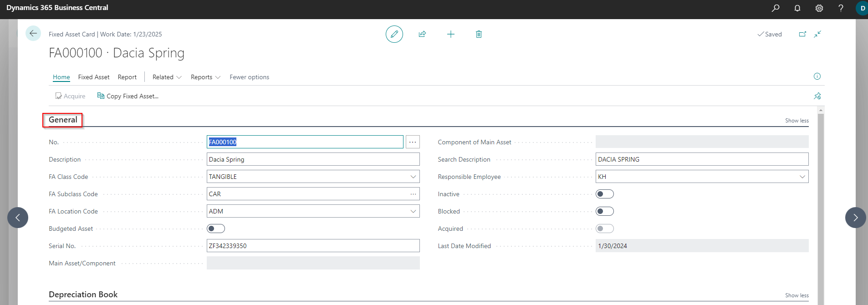The image size is (868, 305).
Task: Open the FA Class Code dropdown
Action: (x=413, y=177)
